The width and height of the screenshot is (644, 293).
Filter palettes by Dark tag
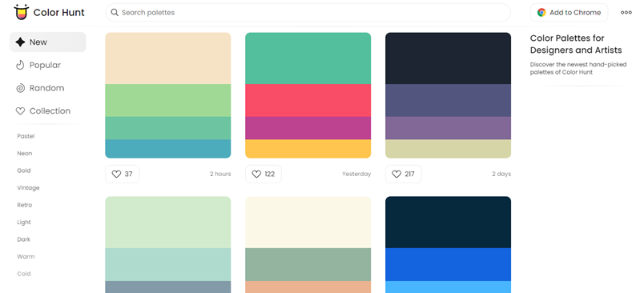(24, 239)
